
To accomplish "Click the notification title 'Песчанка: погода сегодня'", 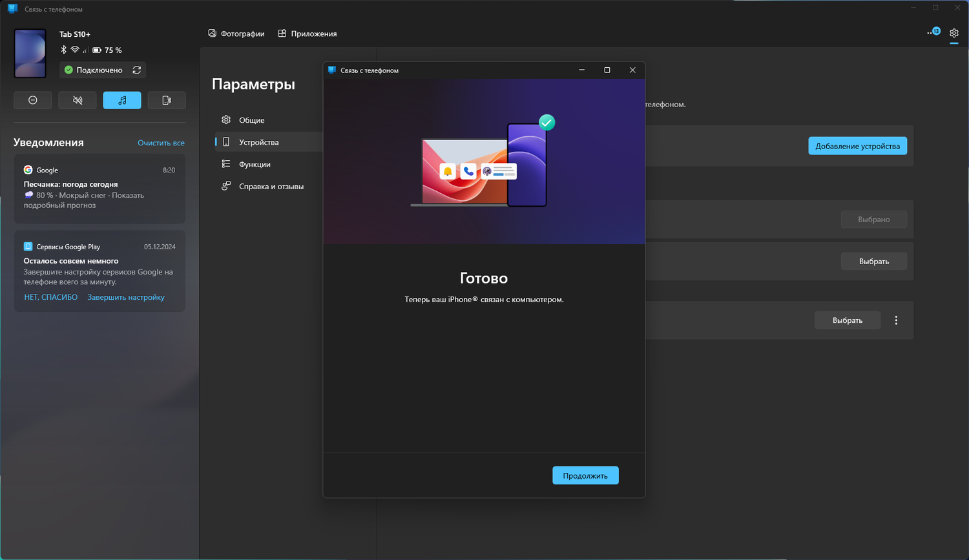I will tap(71, 184).
